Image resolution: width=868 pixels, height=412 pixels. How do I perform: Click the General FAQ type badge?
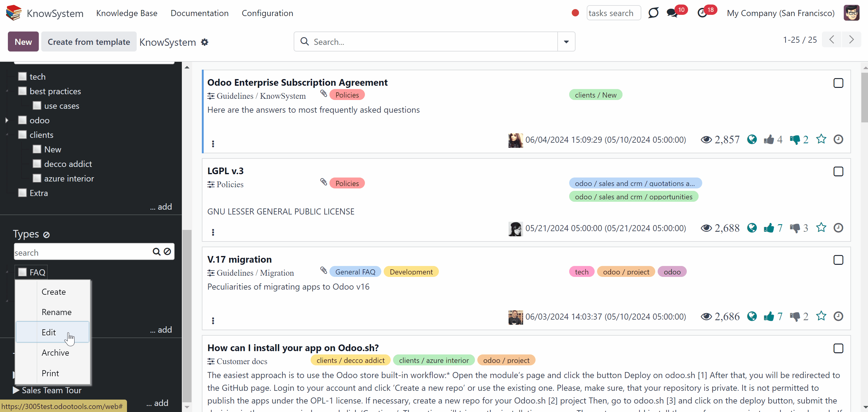pyautogui.click(x=355, y=272)
